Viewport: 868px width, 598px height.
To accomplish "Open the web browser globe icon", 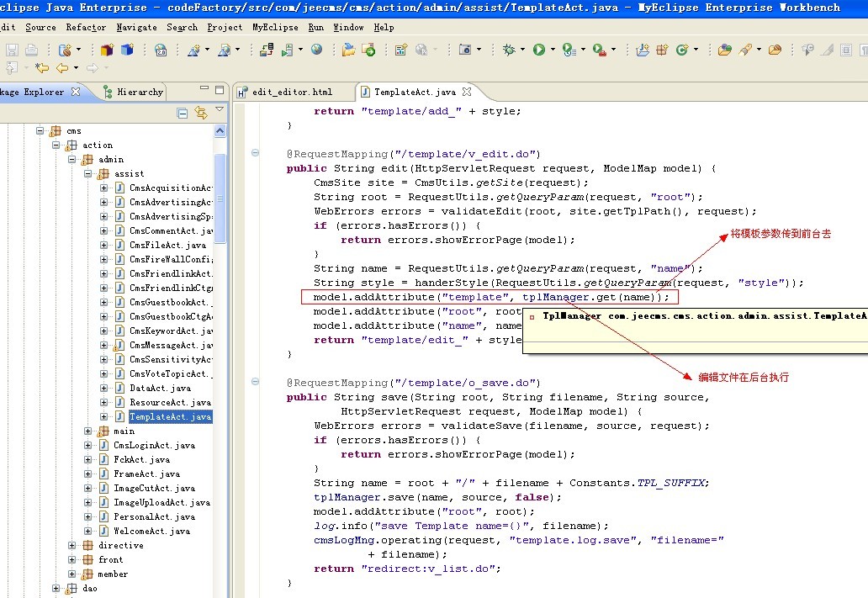I will tap(316, 50).
